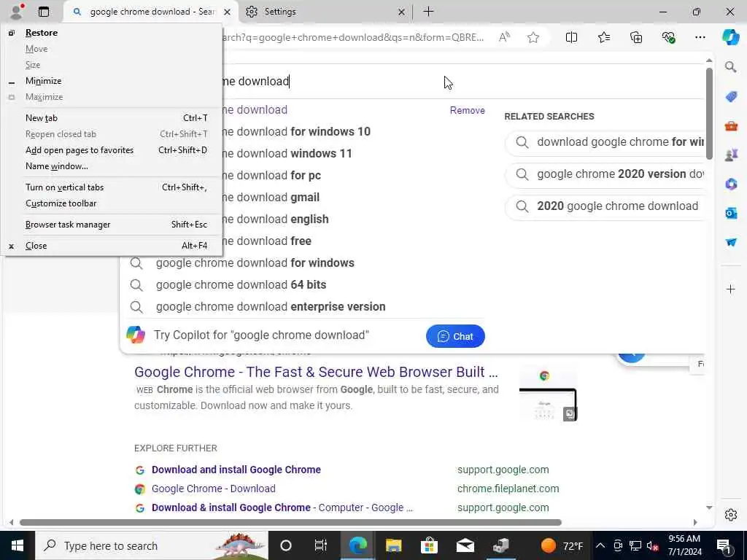Open the tab actions menu icon

44,12
